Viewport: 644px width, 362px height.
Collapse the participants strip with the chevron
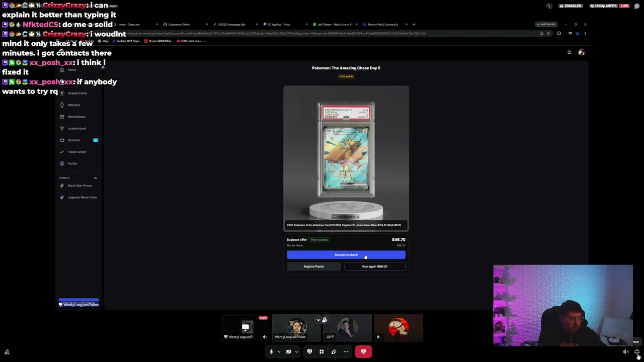pos(318,320)
